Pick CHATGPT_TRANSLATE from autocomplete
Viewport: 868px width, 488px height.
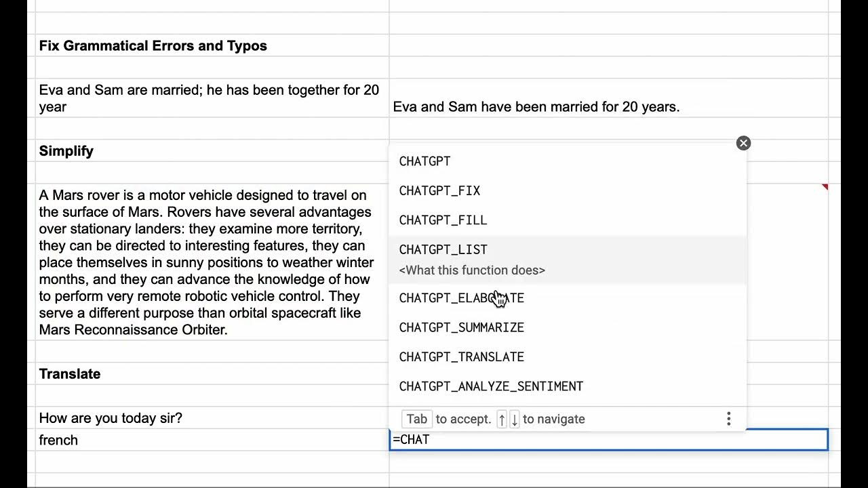click(568, 357)
